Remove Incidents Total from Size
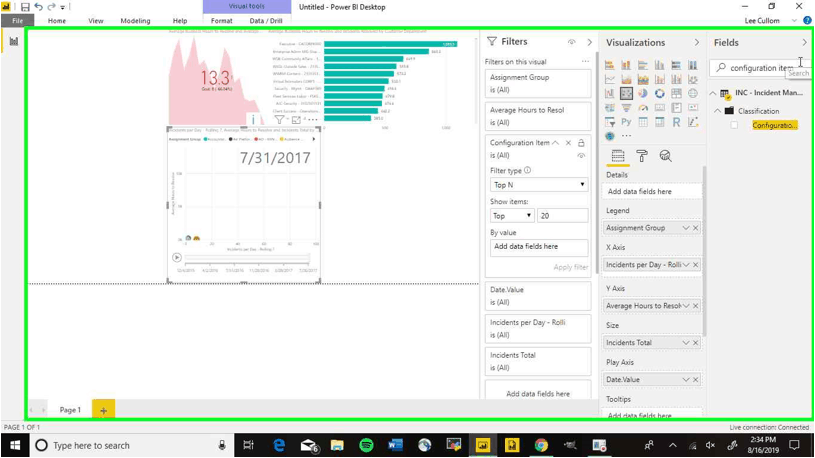815x458 pixels. click(695, 343)
